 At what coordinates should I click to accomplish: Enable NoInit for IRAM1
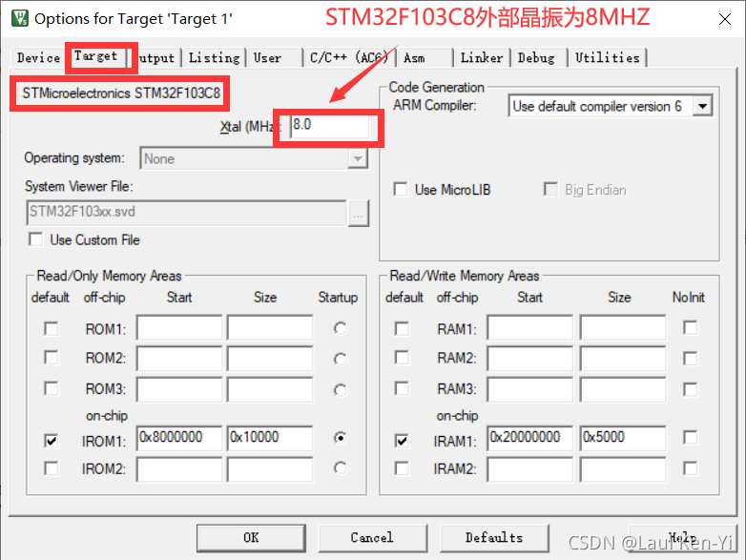point(690,437)
